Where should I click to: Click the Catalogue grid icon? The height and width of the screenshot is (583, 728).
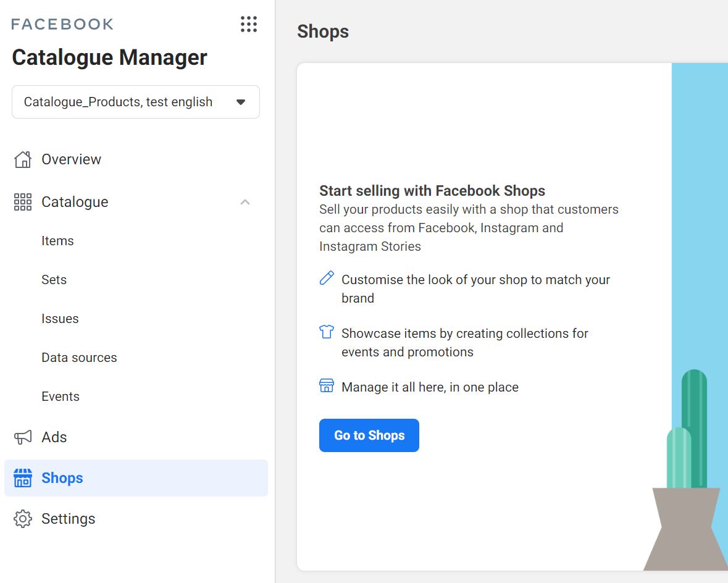[x=23, y=202]
